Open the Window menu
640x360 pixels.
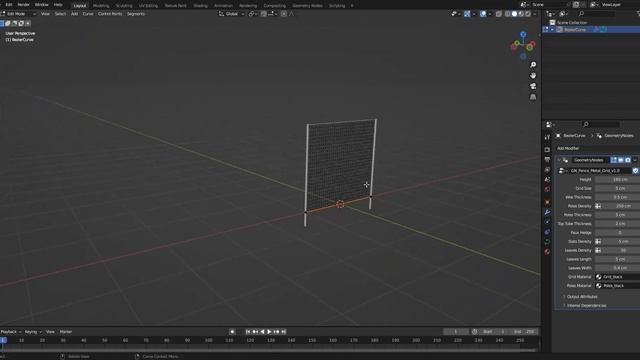coord(41,4)
